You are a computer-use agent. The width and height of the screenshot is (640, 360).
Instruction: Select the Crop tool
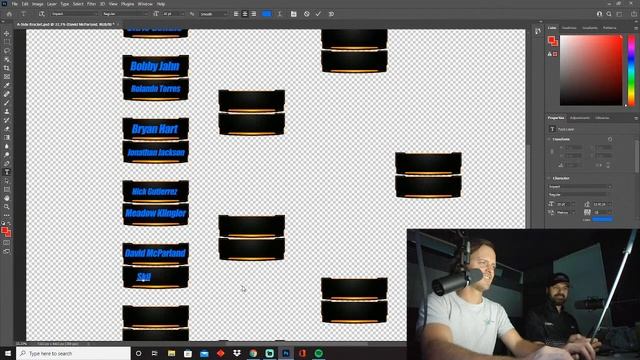[7, 68]
